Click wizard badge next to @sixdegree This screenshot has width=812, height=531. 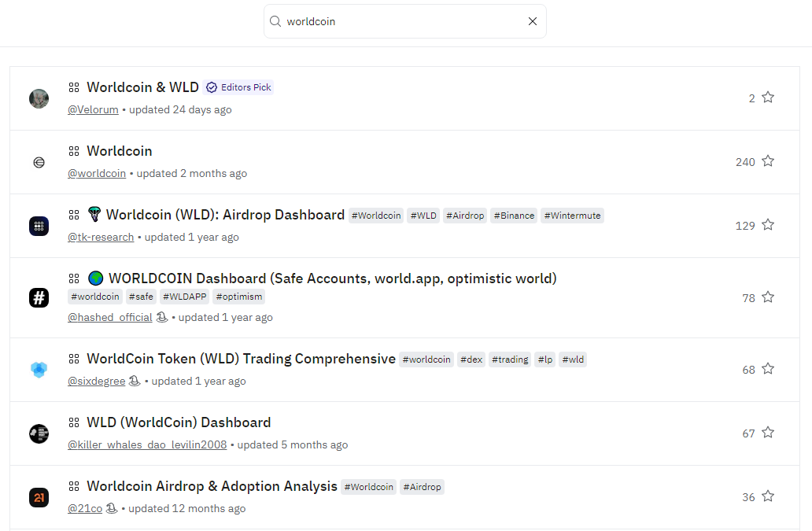[135, 381]
